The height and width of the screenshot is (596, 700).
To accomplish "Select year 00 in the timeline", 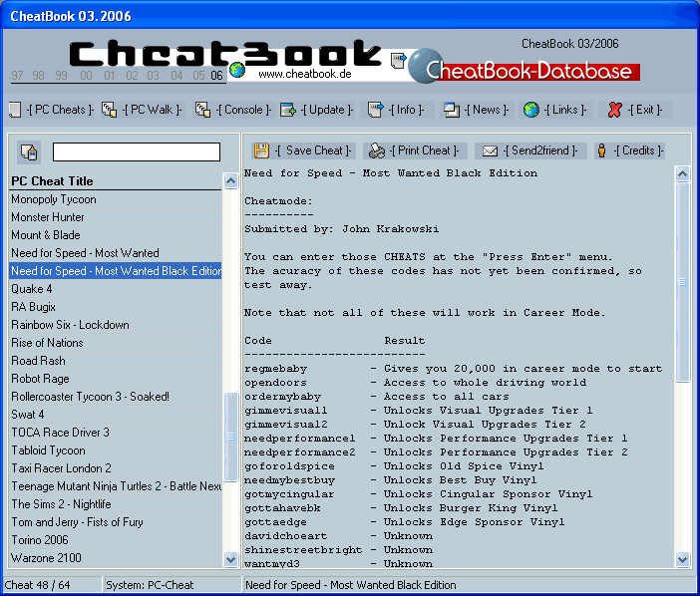I will click(86, 76).
